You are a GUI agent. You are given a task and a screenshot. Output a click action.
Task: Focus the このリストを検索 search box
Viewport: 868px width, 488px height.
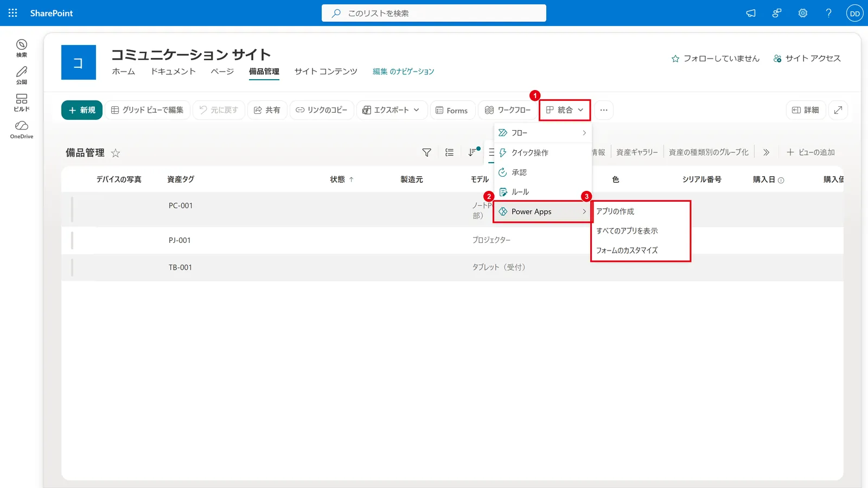click(434, 13)
